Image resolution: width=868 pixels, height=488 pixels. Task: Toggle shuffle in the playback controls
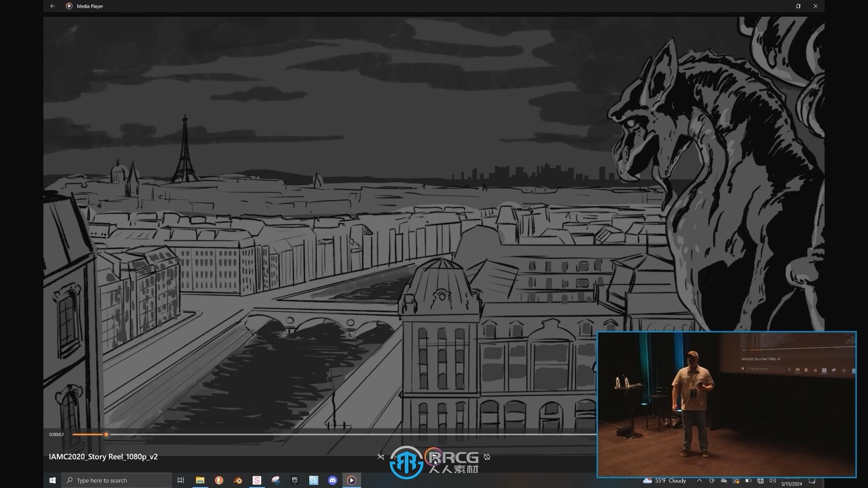381,457
